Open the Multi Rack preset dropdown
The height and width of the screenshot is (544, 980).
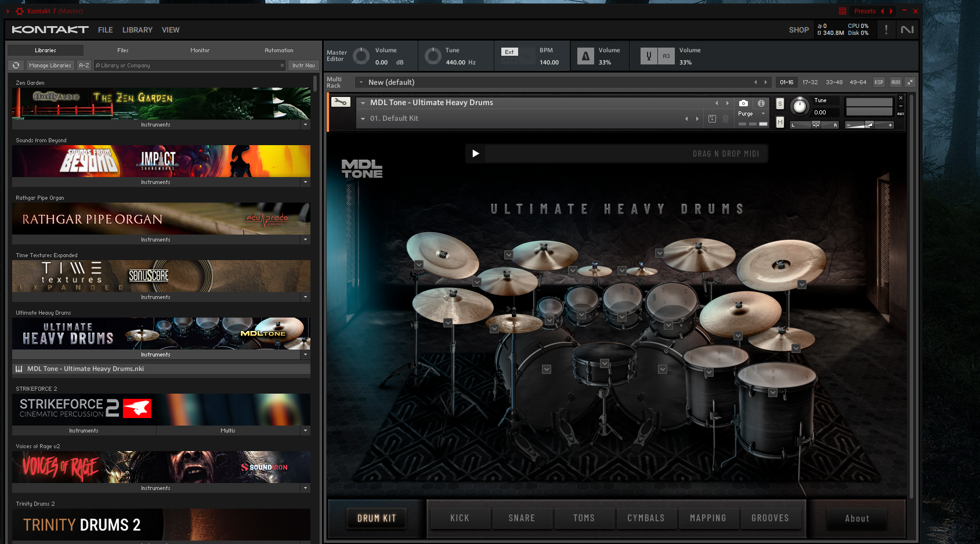(x=361, y=82)
